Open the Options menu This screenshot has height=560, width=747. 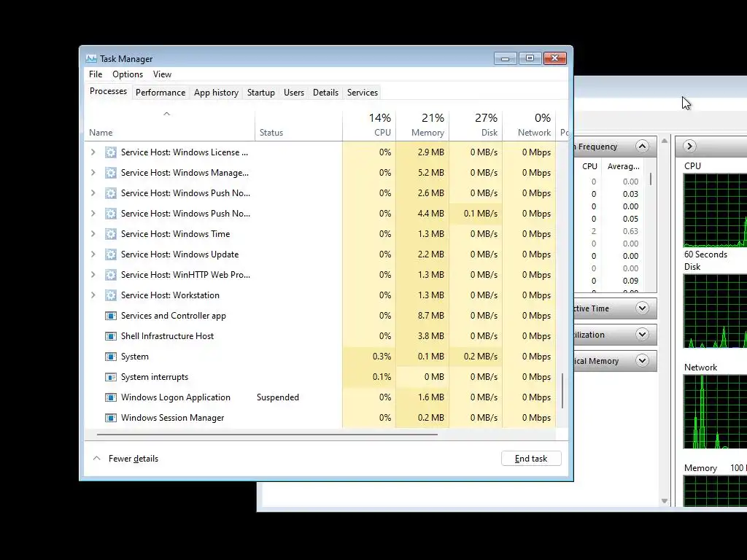click(128, 74)
